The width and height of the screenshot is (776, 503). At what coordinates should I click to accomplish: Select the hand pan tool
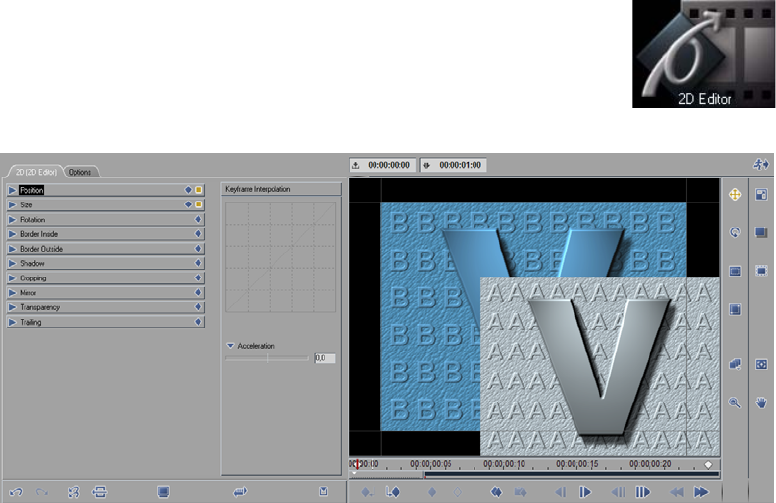tap(761, 402)
